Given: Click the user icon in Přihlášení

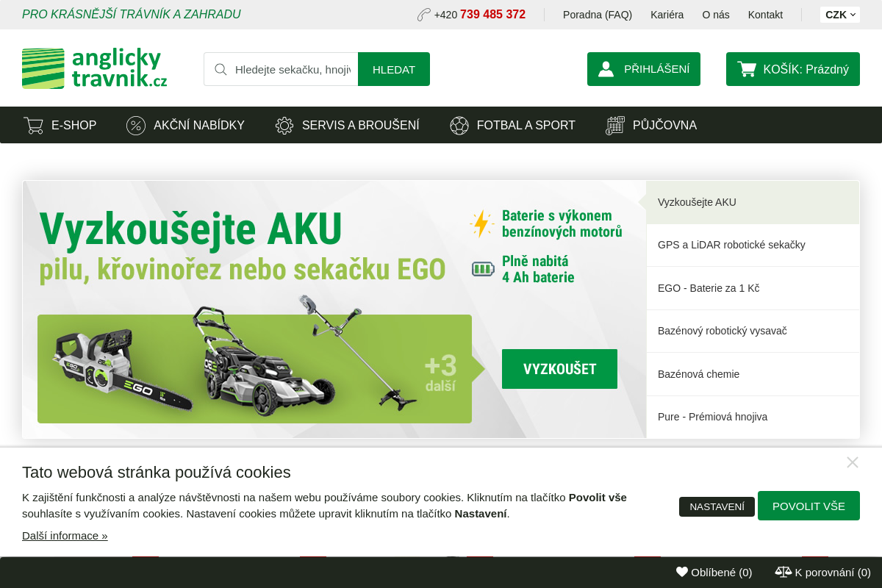Looking at the screenshot, I should [606, 69].
